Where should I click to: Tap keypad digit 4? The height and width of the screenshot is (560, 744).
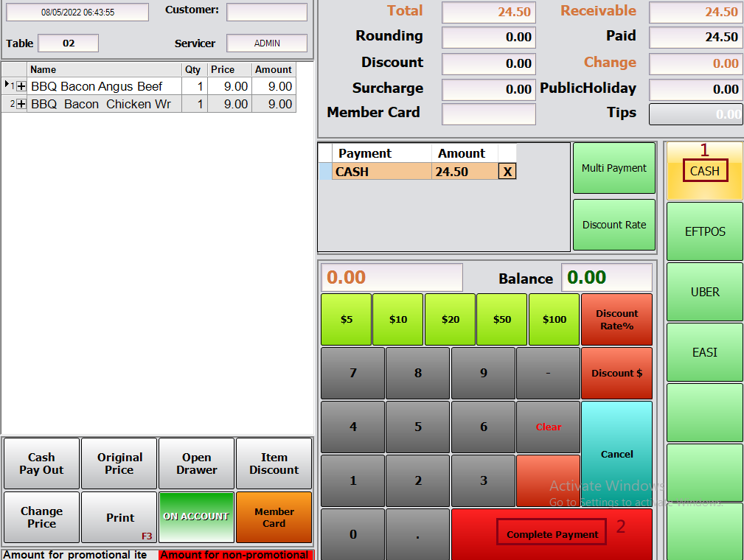click(353, 427)
